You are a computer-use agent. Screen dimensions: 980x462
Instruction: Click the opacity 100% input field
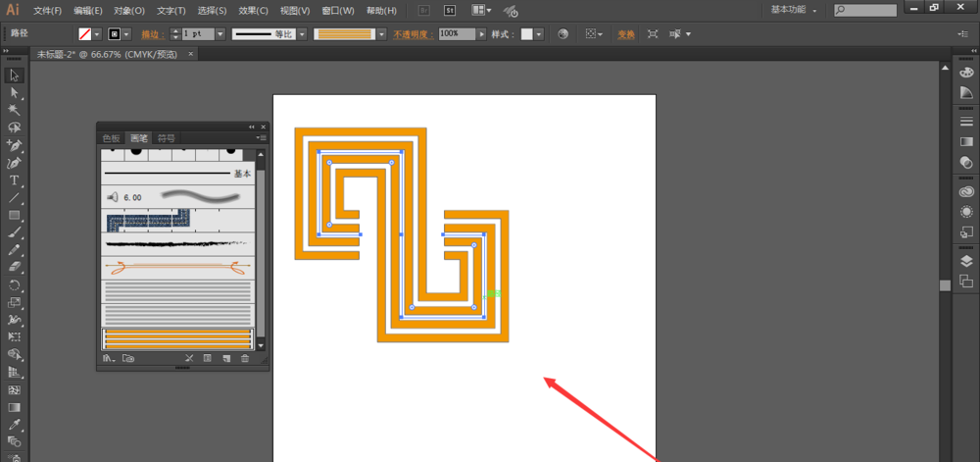coord(458,34)
